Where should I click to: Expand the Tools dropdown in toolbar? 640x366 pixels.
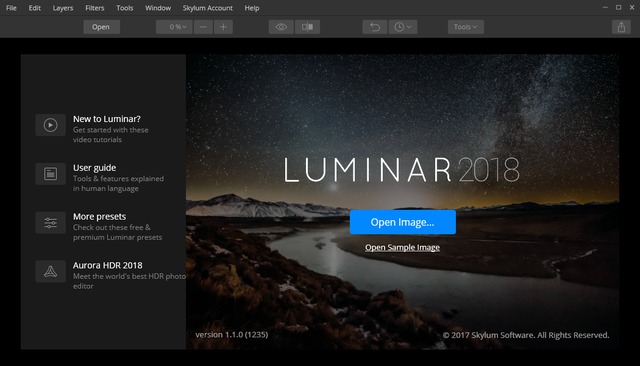click(466, 27)
